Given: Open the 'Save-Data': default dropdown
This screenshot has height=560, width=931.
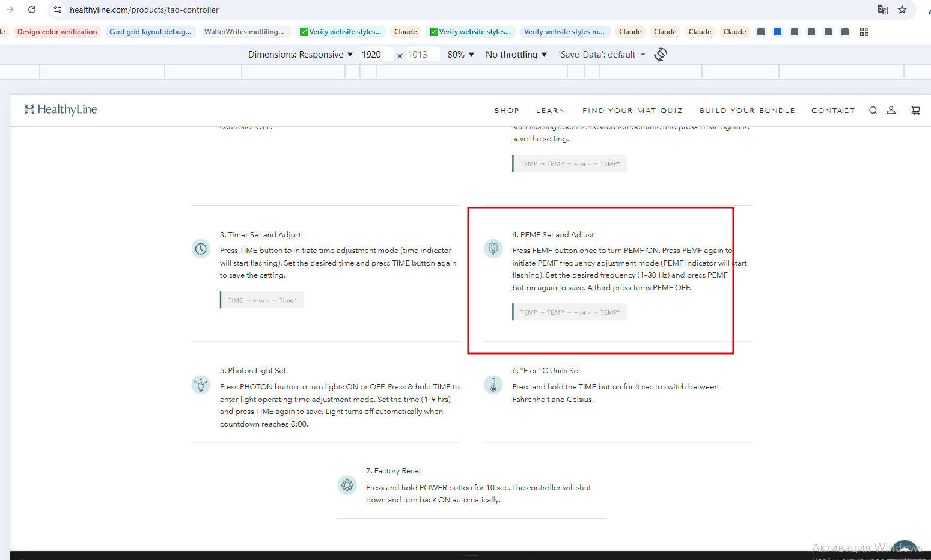Looking at the screenshot, I should (x=602, y=55).
